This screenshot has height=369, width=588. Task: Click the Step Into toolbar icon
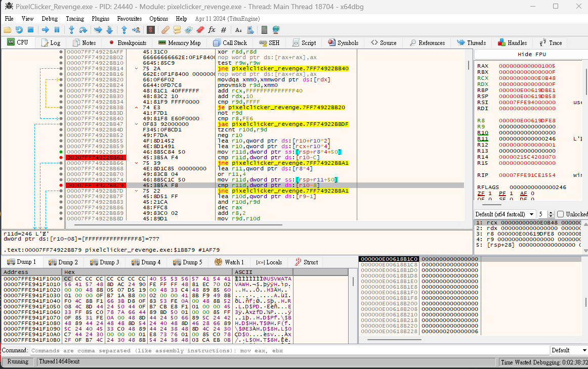click(71, 30)
